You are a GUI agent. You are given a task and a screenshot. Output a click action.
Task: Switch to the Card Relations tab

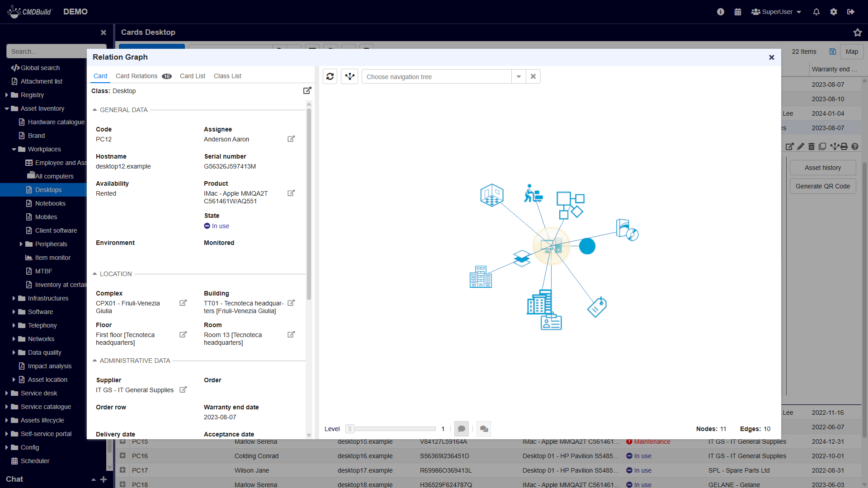(137, 76)
